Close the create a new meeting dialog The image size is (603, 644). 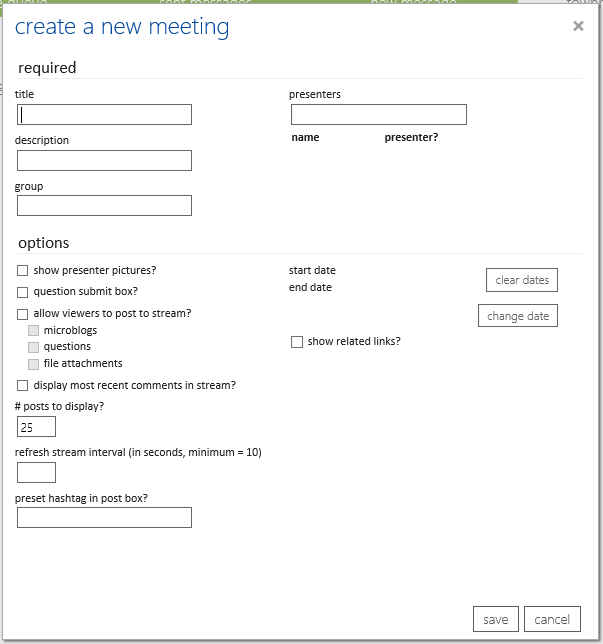tap(578, 27)
